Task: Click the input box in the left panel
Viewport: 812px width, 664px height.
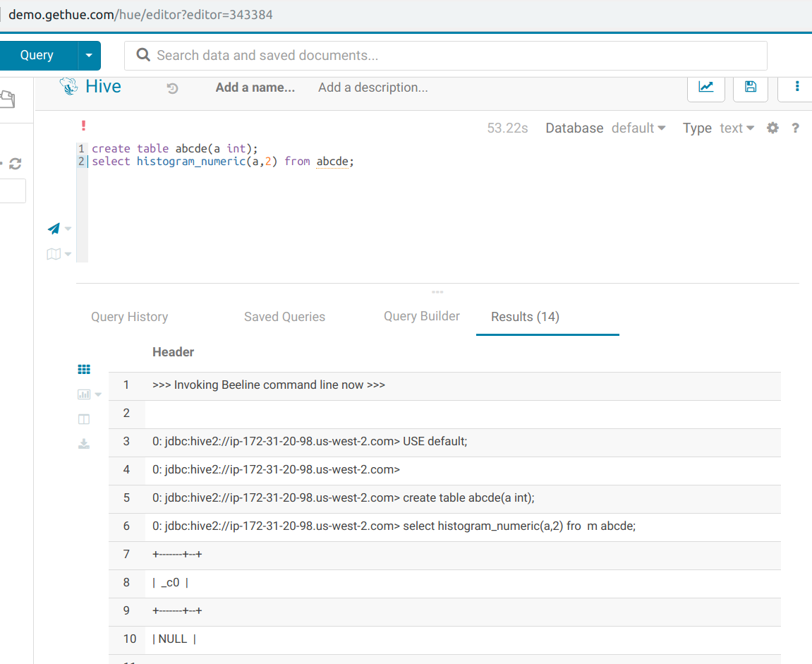Action: [x=13, y=191]
